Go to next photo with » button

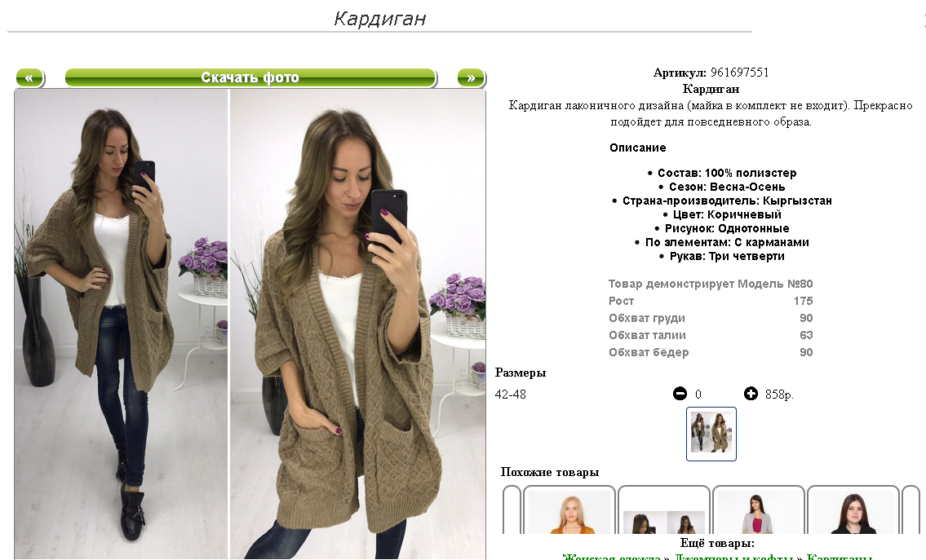(x=471, y=78)
